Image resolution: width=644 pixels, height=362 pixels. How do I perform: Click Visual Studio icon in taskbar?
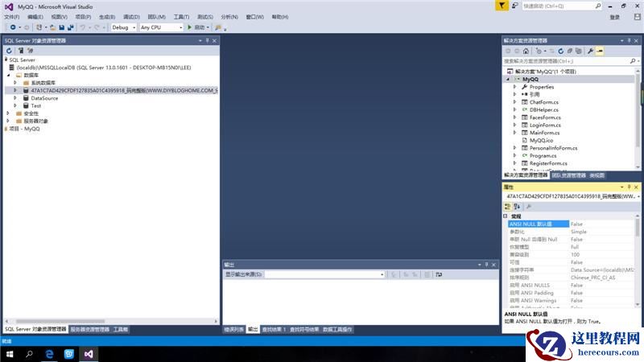[89, 354]
